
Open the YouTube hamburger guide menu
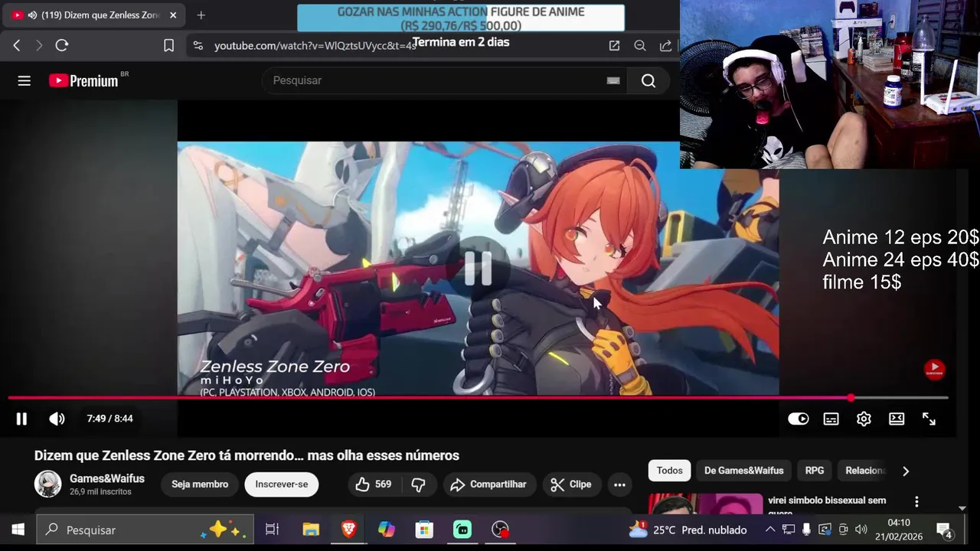(x=24, y=80)
